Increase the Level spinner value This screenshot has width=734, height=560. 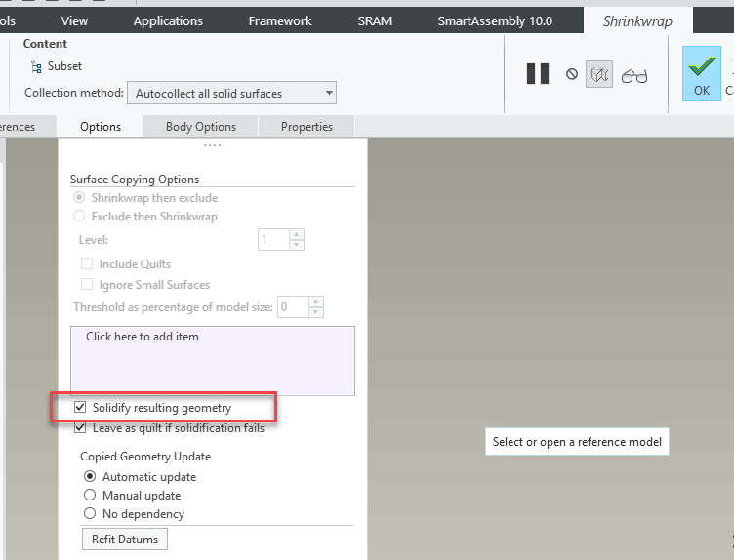pos(297,234)
